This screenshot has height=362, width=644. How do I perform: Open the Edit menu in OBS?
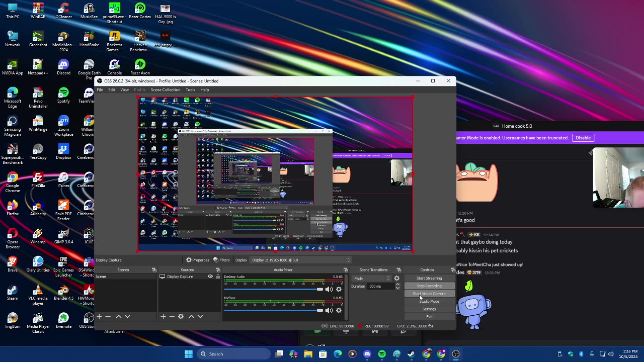click(x=112, y=90)
